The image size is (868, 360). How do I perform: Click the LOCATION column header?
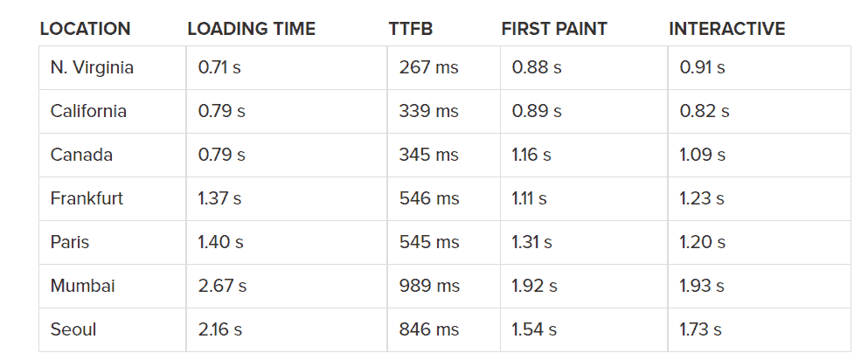pos(85,29)
